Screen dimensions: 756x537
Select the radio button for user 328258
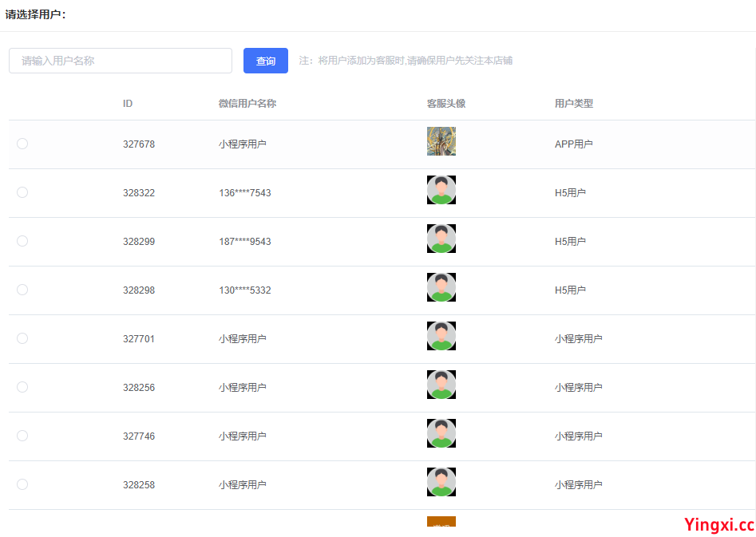(x=22, y=484)
